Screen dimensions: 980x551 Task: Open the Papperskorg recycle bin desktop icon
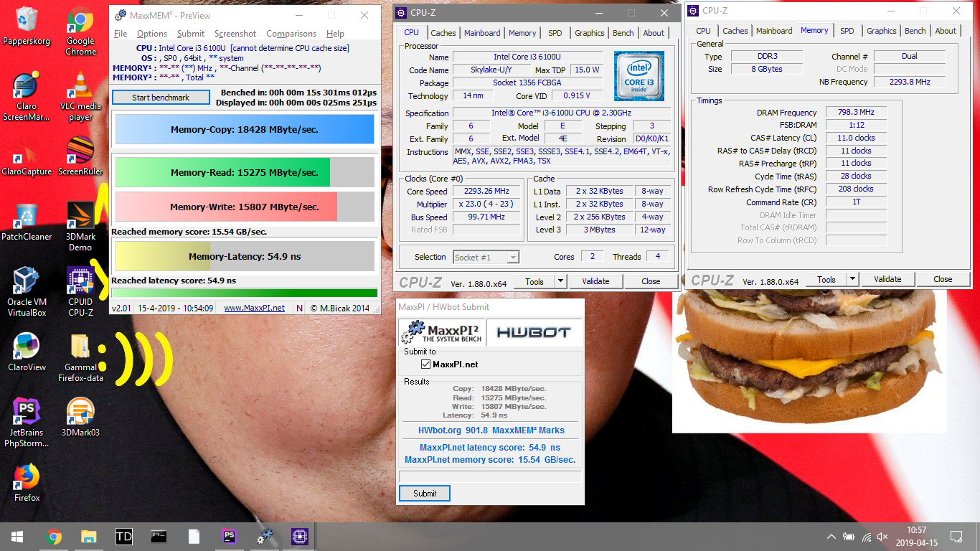(x=27, y=26)
